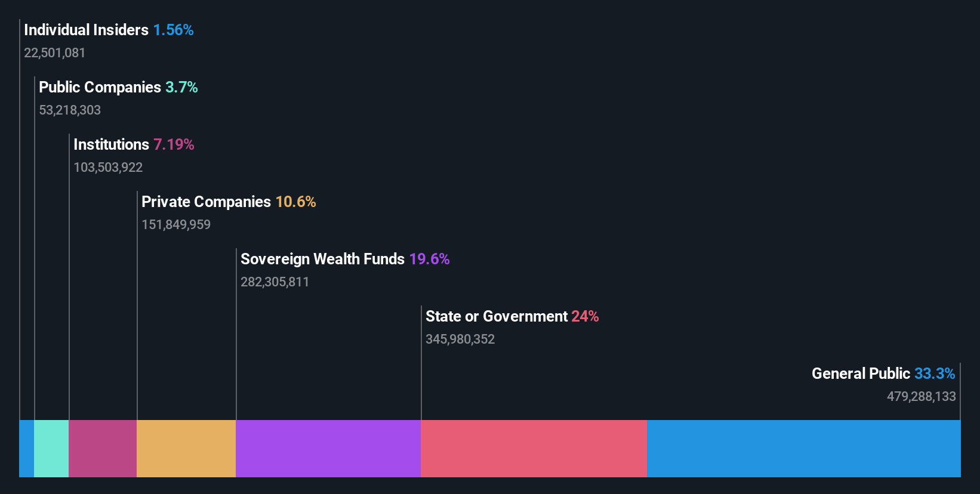Click the share count 345,980,352
This screenshot has width=980, height=494.
pos(460,339)
